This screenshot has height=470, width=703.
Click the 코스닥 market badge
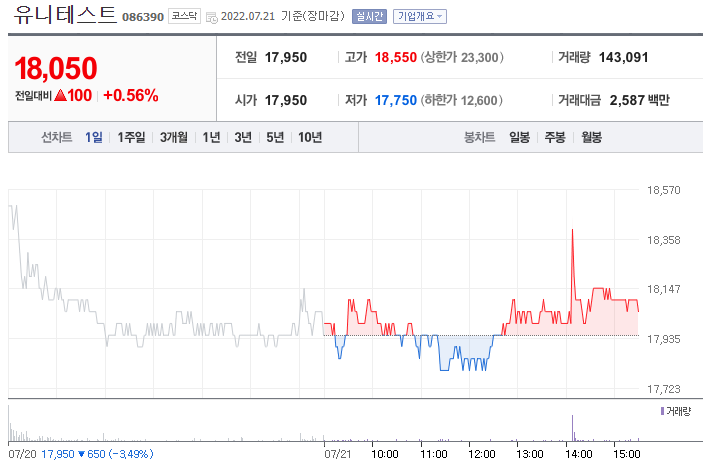point(184,16)
